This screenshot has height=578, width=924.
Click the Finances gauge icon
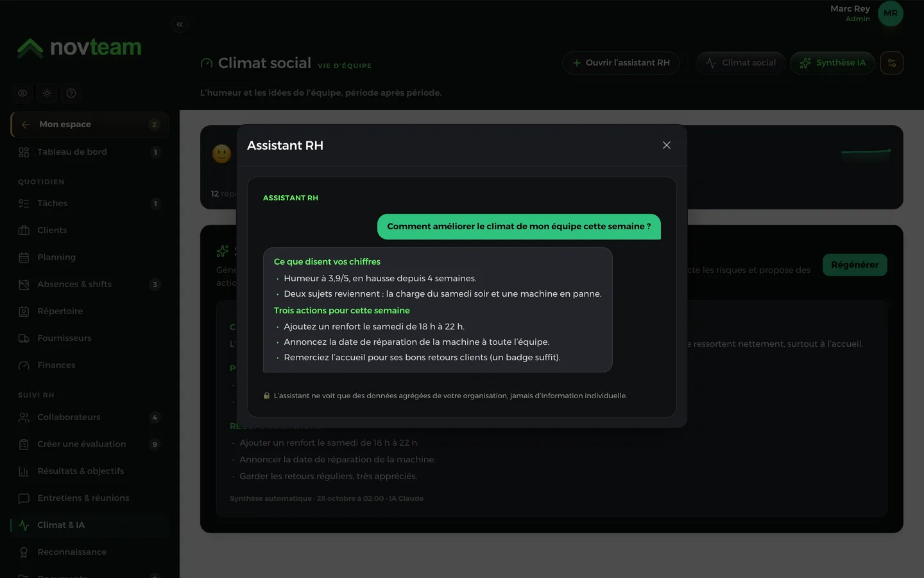click(24, 365)
